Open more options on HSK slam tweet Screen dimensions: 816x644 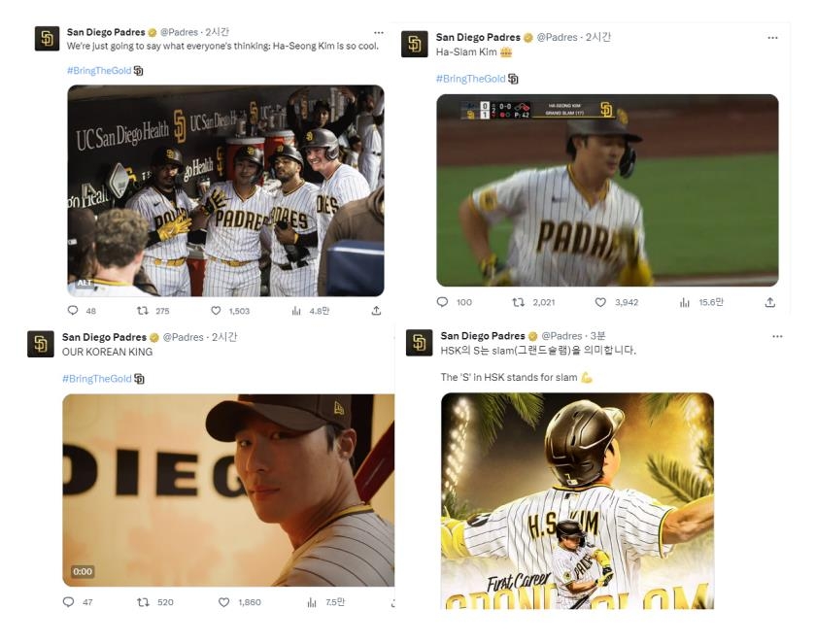777,336
